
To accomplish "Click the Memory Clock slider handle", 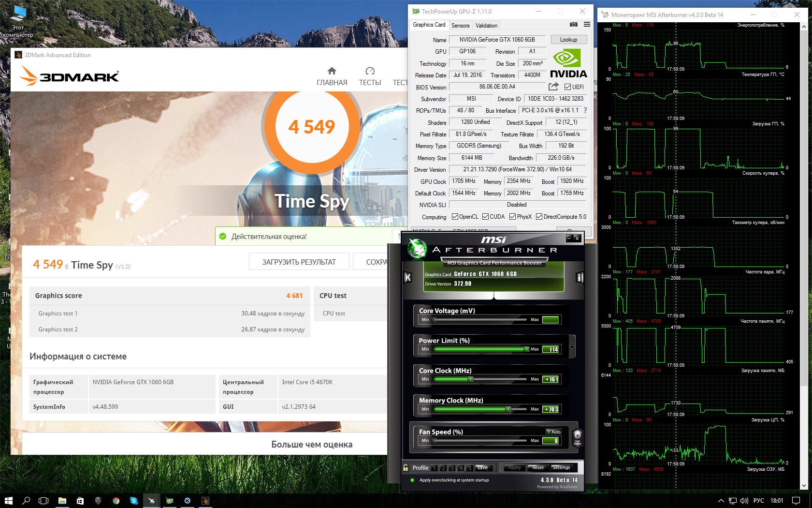I will pyautogui.click(x=508, y=409).
